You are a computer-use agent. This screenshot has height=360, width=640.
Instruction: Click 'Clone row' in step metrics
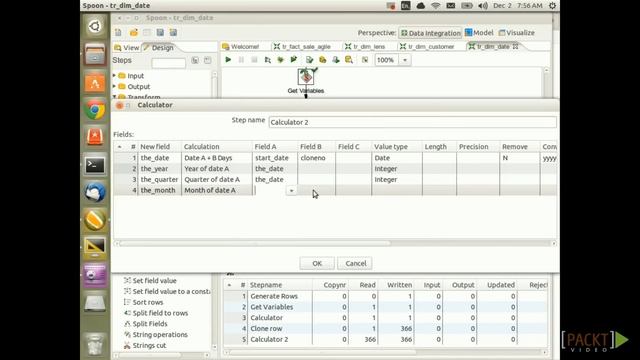pos(266,328)
